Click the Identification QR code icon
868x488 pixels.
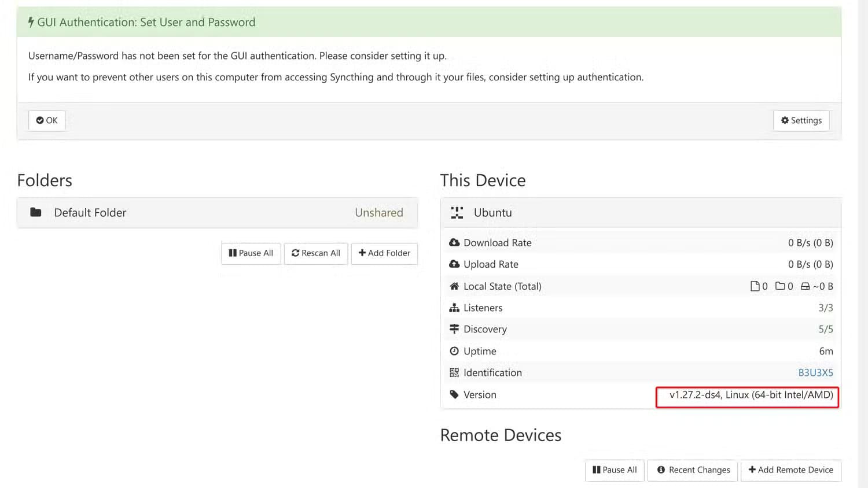point(454,373)
